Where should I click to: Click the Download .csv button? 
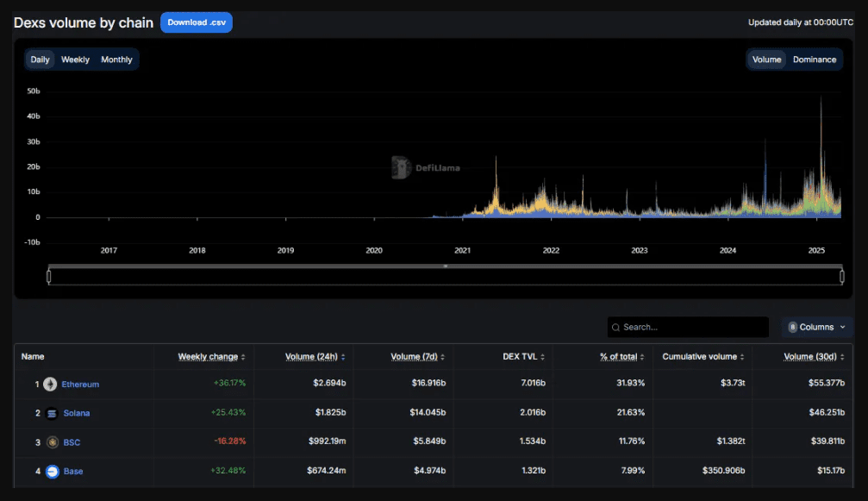197,22
